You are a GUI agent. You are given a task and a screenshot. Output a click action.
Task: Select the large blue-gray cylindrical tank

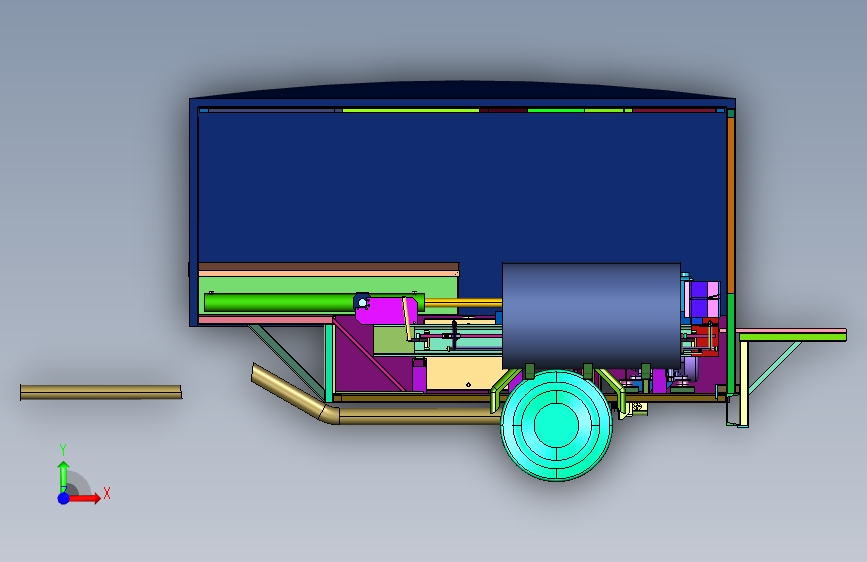(x=591, y=315)
